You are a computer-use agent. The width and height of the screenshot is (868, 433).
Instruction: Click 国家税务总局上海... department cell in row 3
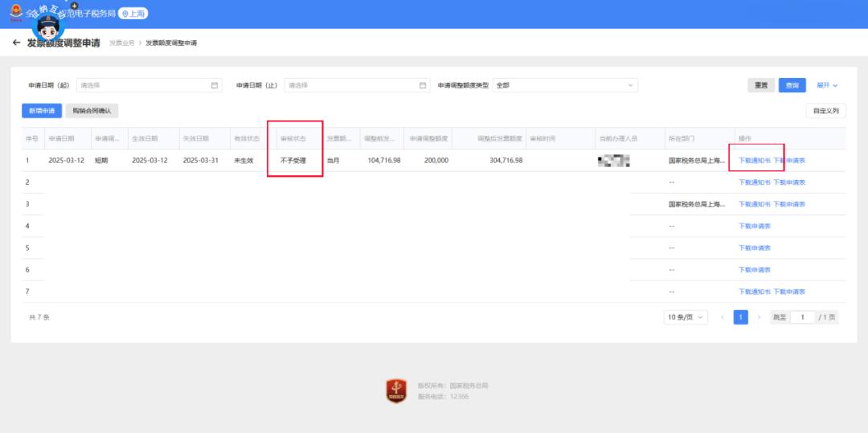(697, 204)
